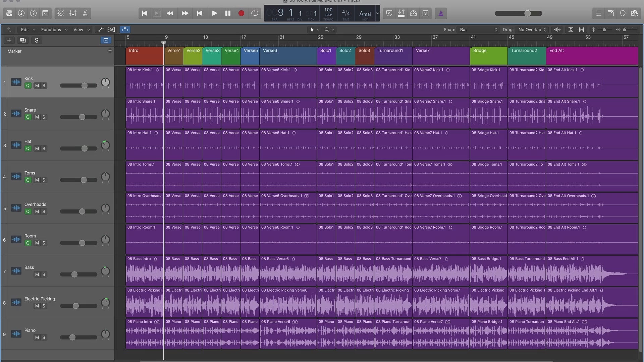This screenshot has height=362, width=644.
Task: Click the Duplicate Track icon
Action: pyautogui.click(x=23, y=40)
